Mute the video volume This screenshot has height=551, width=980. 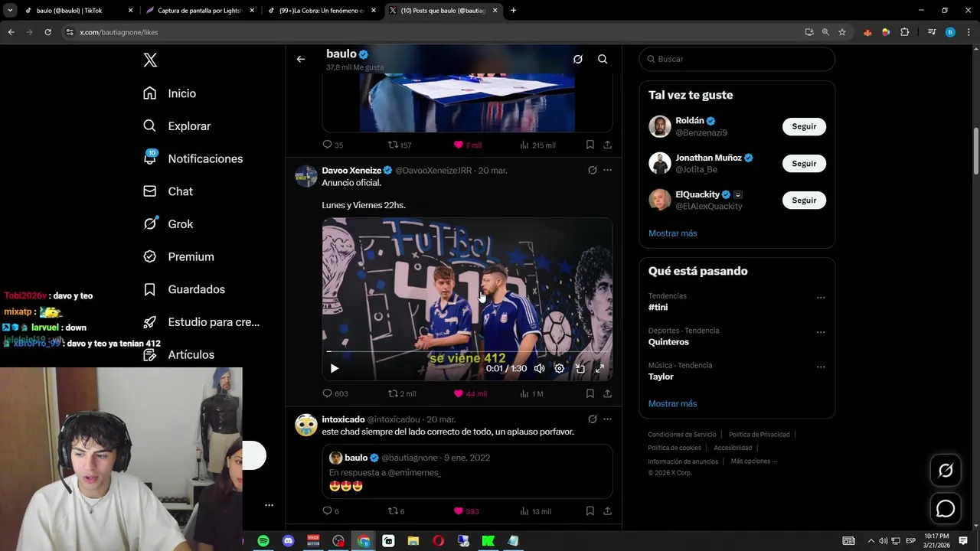click(539, 368)
